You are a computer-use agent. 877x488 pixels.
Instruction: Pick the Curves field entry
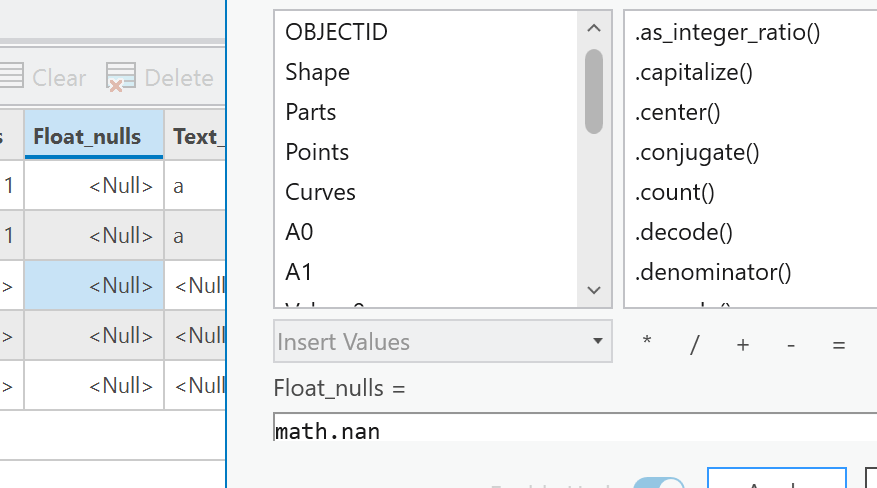click(320, 192)
